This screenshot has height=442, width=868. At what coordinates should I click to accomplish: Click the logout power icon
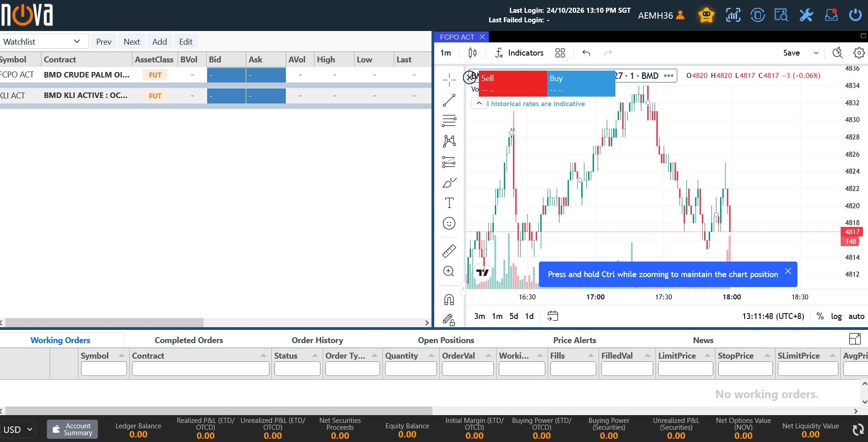point(855,15)
